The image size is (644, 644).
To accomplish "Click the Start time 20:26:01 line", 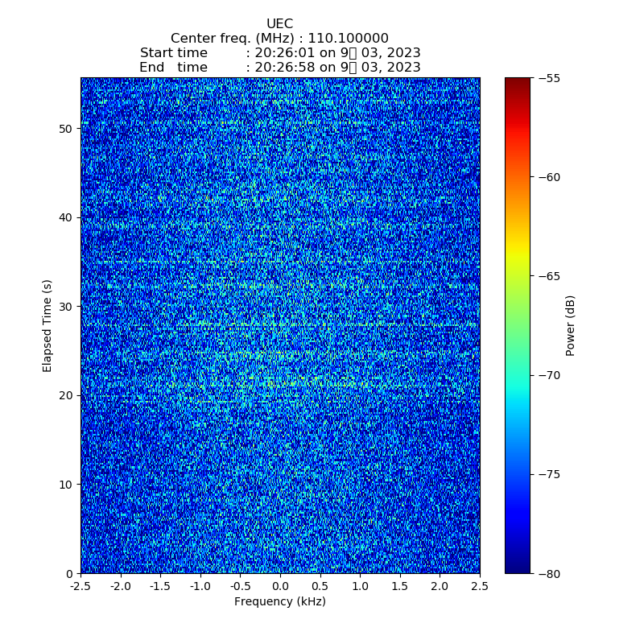I will pos(279,53).
